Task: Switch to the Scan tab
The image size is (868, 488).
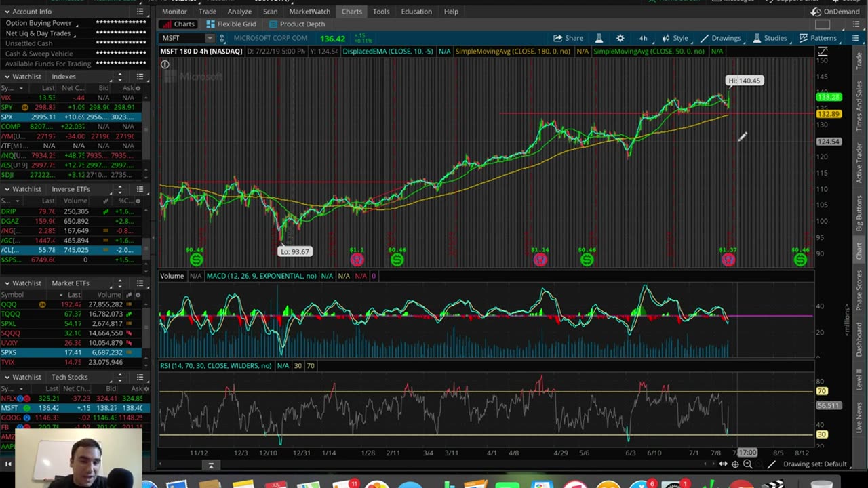Action: tap(270, 12)
